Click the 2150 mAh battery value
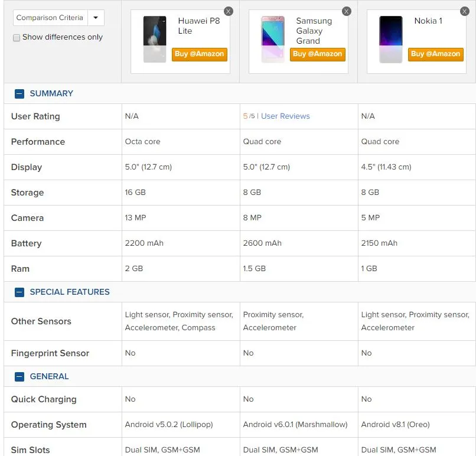The height and width of the screenshot is (456, 476). coord(379,243)
